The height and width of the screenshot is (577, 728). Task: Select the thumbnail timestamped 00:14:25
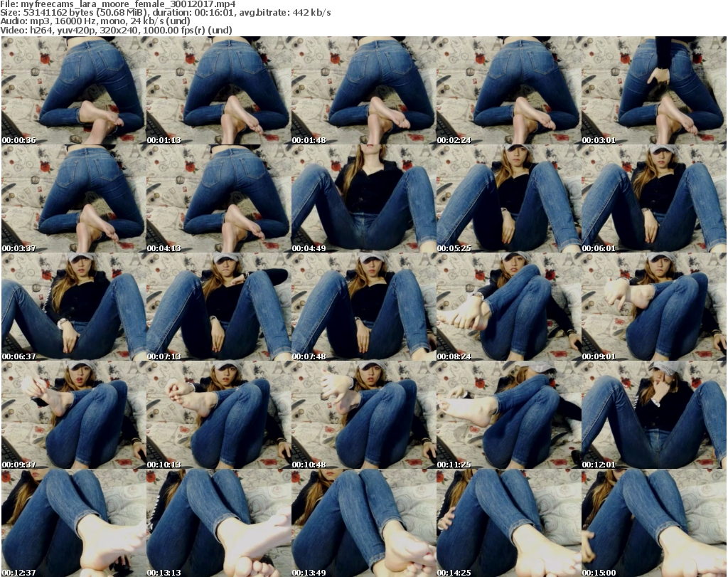pos(508,523)
